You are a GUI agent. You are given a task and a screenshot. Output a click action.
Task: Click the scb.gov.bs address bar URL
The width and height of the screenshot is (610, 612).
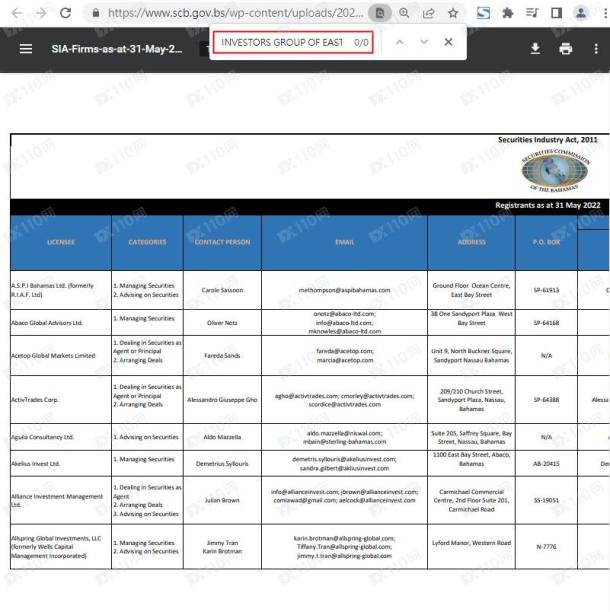236,13
